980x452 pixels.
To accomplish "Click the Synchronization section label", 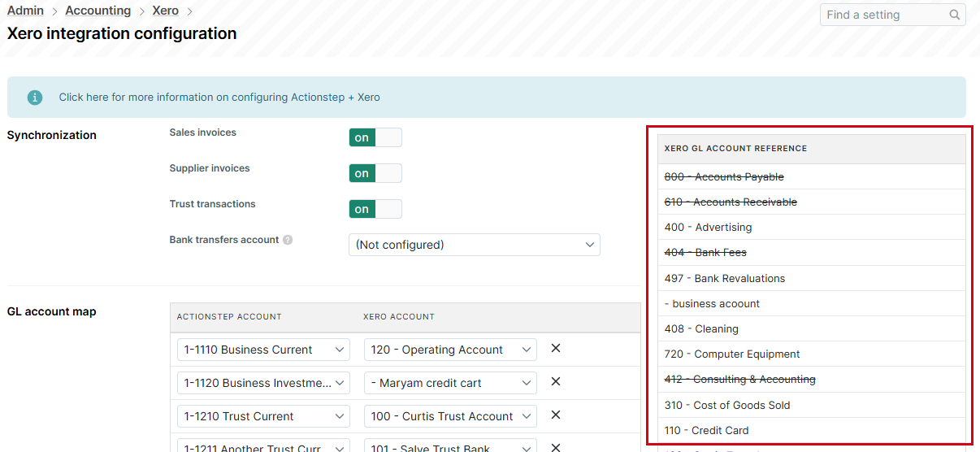I will pyautogui.click(x=52, y=135).
